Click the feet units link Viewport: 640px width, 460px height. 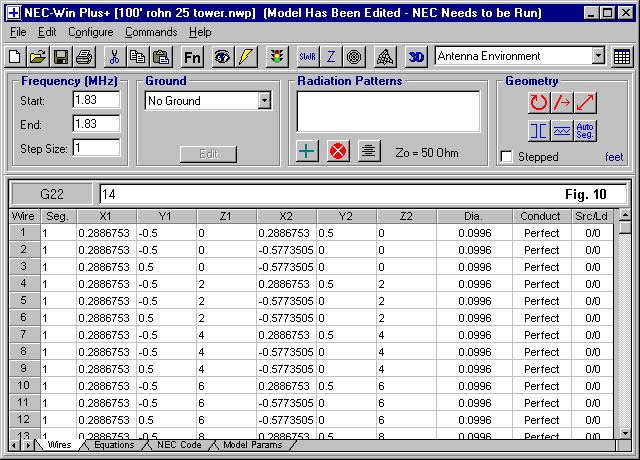(x=613, y=157)
